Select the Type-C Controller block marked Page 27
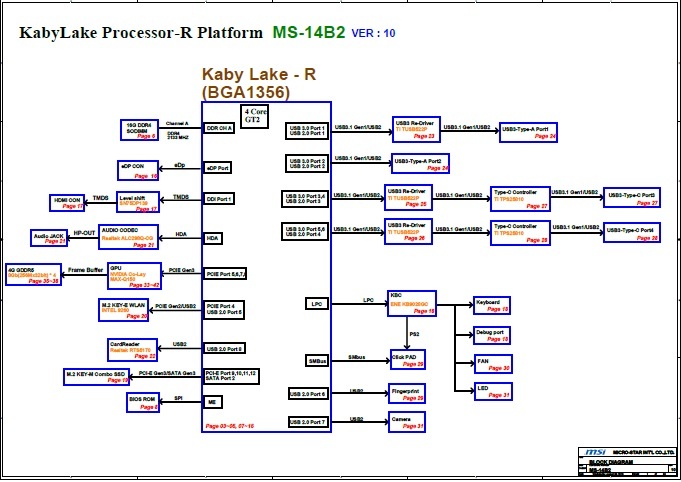The height and width of the screenshot is (482, 681). pyautogui.click(x=520, y=199)
